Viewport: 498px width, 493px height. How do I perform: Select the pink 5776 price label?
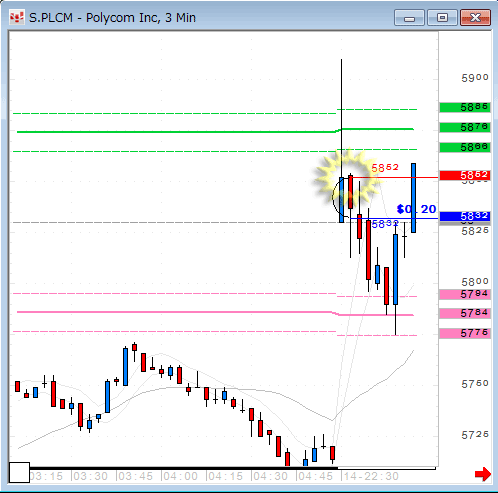click(465, 333)
